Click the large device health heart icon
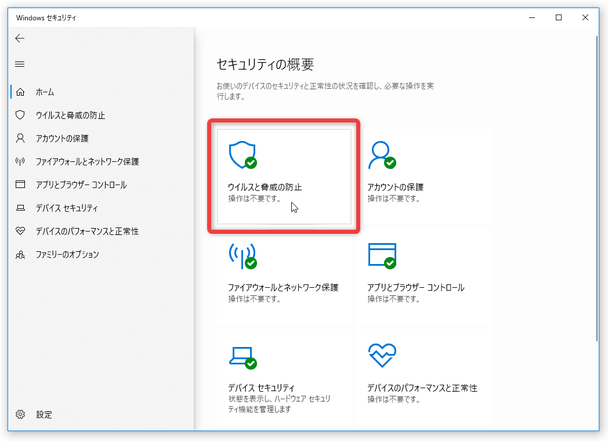This screenshot has height=441, width=608. coord(382,355)
